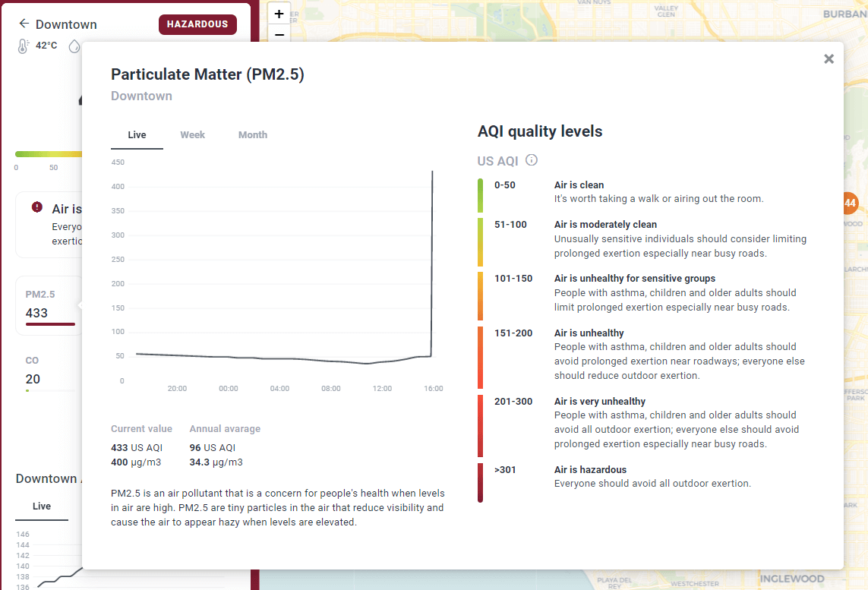Select the Live tab in PM2.5 dialog
The height and width of the screenshot is (590, 868).
pyautogui.click(x=137, y=135)
